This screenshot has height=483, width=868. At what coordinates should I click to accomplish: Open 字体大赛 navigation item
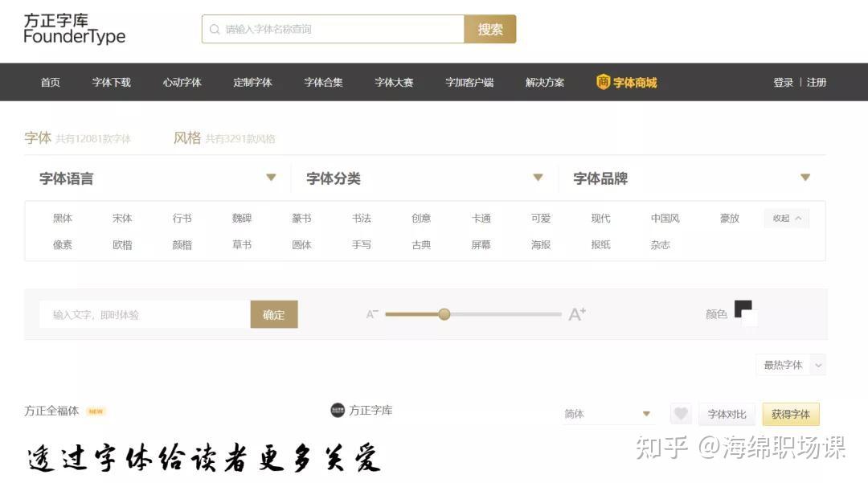[x=394, y=83]
